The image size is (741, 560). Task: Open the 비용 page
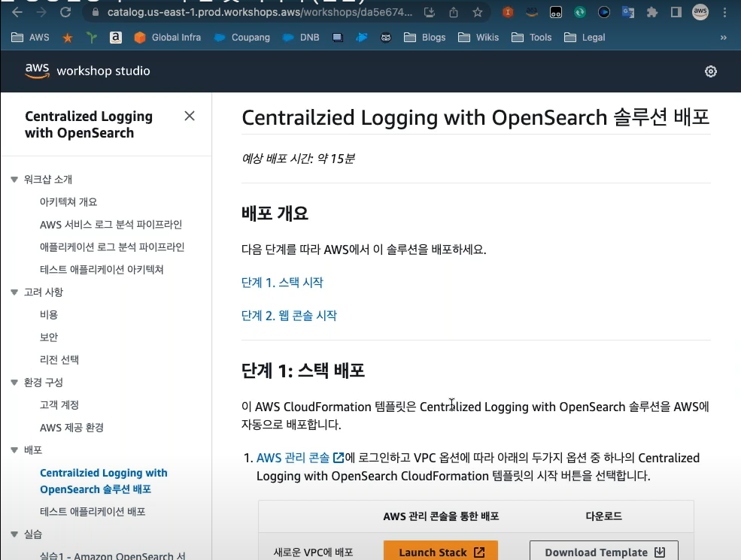click(x=49, y=314)
